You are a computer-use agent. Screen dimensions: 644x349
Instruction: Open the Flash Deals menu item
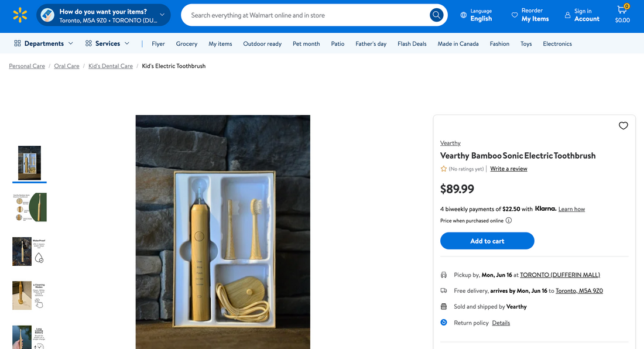pos(412,44)
